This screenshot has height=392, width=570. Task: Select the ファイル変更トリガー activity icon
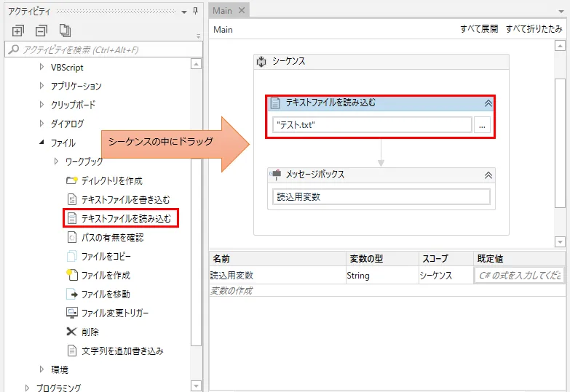pyautogui.click(x=72, y=313)
